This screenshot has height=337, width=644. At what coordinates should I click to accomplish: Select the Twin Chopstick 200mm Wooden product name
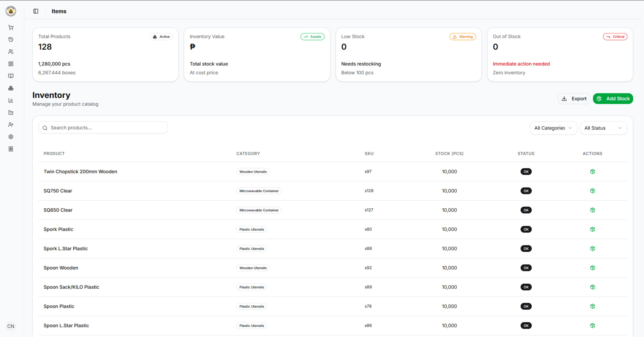80,171
